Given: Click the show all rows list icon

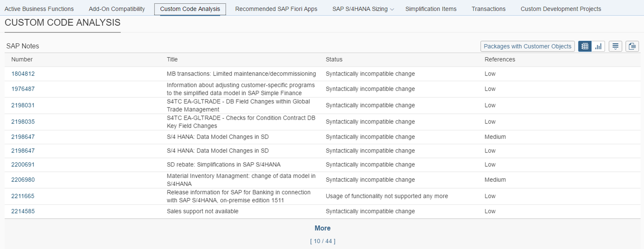Looking at the screenshot, I should point(615,46).
